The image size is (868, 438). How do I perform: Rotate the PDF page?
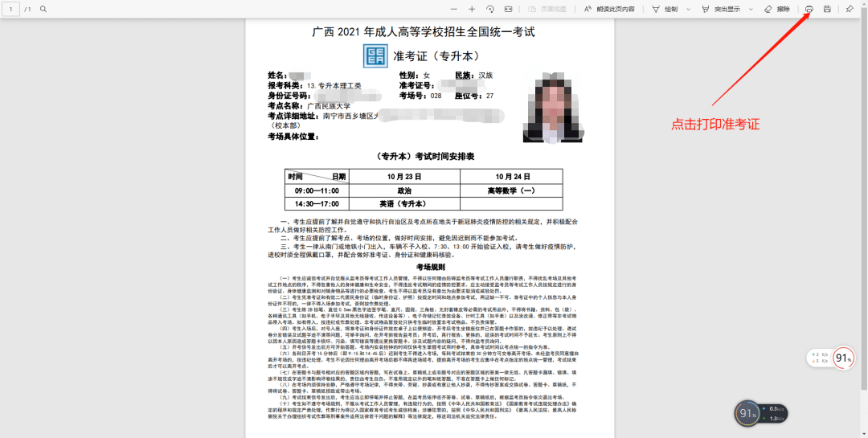tap(490, 10)
